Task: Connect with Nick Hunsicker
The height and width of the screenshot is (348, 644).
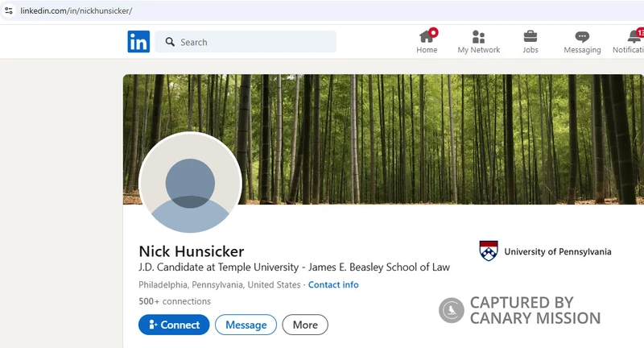Action: pos(174,325)
